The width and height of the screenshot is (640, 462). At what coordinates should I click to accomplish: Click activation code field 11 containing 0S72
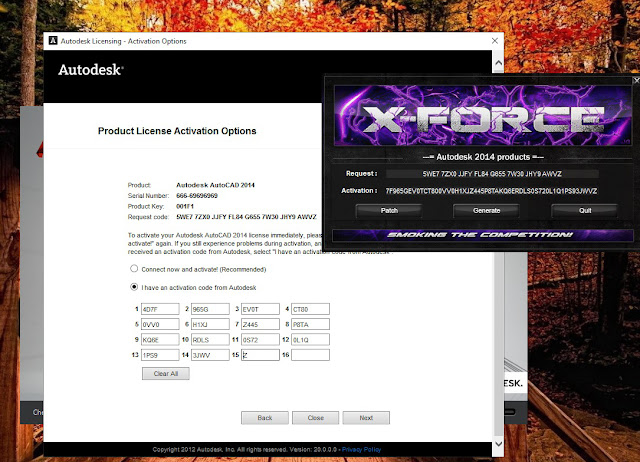pos(260,340)
